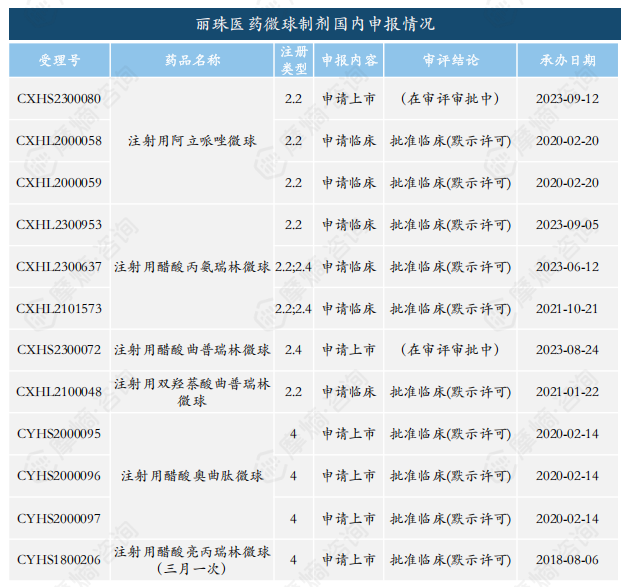
Task: Click registration type '4' in the CYHS2000096 row
Action: pos(293,476)
